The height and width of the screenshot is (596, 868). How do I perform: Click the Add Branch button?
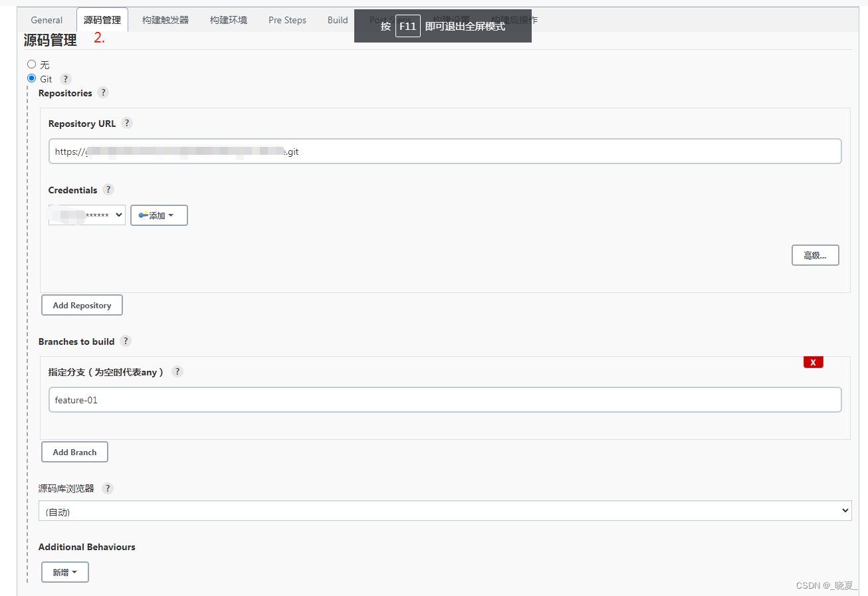[x=74, y=452]
